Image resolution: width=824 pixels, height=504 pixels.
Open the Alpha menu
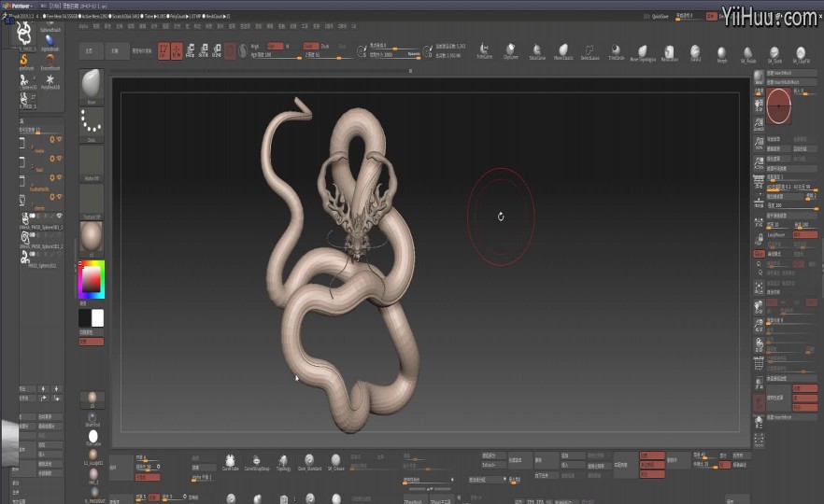pos(83,26)
